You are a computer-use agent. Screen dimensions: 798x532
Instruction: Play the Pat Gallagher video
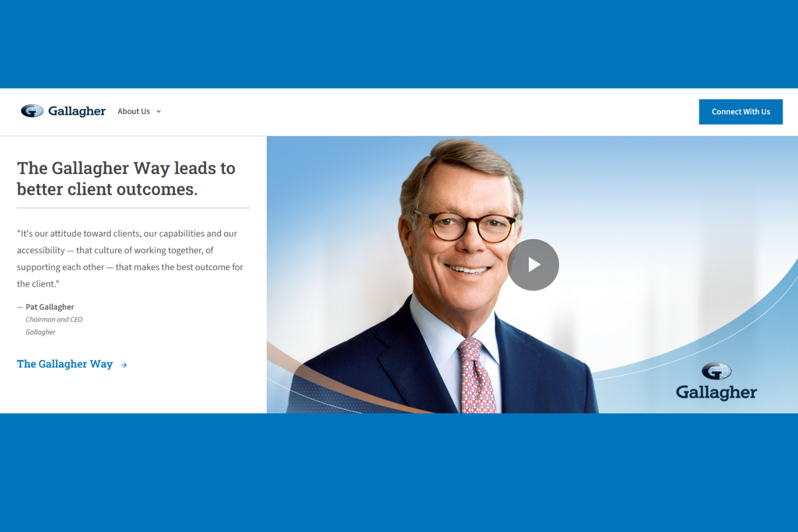point(533,265)
